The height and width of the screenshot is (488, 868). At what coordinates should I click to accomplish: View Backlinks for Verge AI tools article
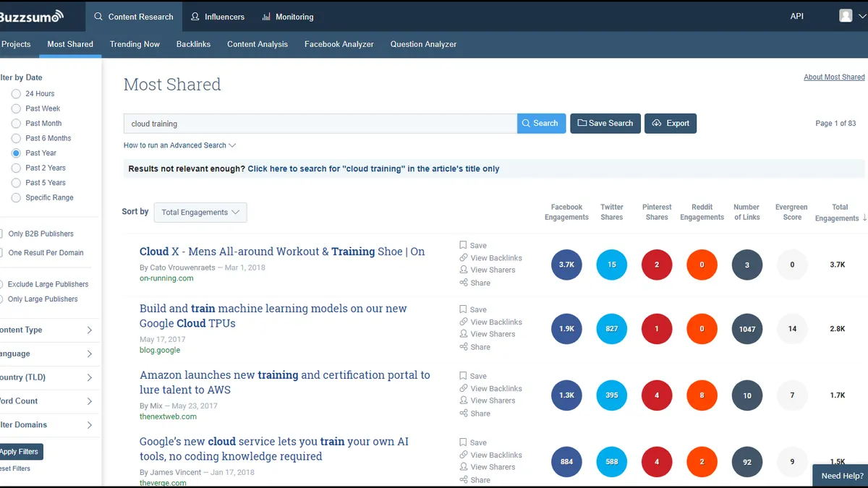(x=490, y=455)
